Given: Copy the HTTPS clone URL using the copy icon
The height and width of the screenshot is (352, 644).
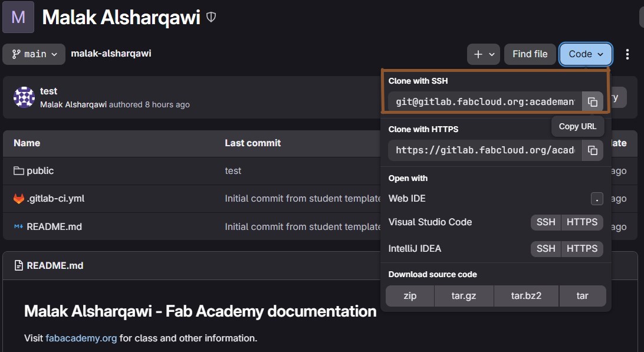Looking at the screenshot, I should click(593, 150).
